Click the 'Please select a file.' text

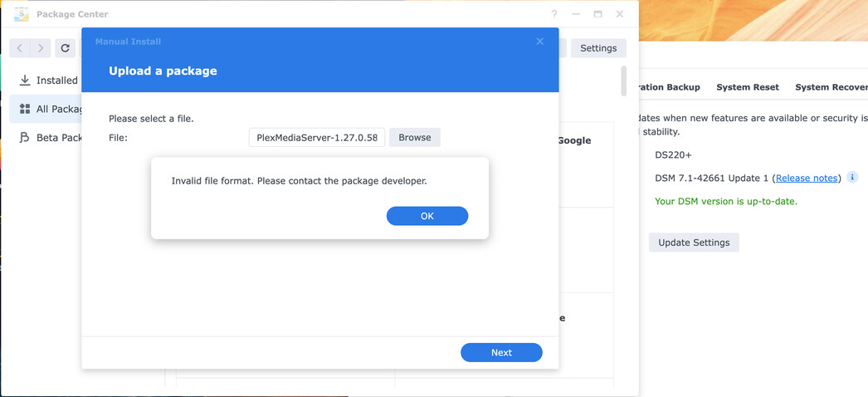151,119
